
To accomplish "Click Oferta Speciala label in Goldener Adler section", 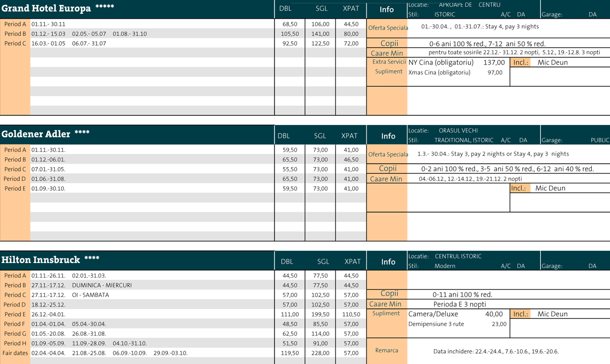I will [388, 154].
